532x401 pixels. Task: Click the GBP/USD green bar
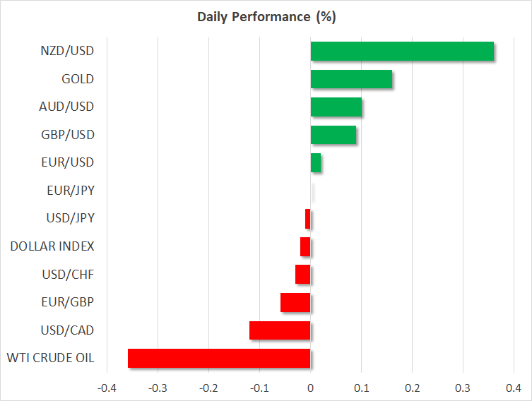click(333, 135)
